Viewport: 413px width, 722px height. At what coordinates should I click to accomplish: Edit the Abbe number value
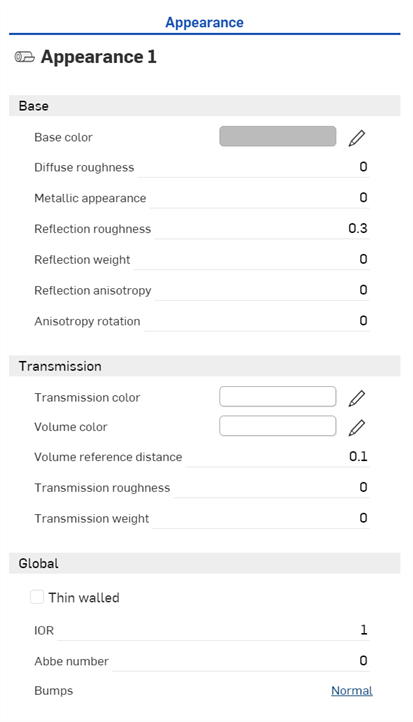coord(240,661)
